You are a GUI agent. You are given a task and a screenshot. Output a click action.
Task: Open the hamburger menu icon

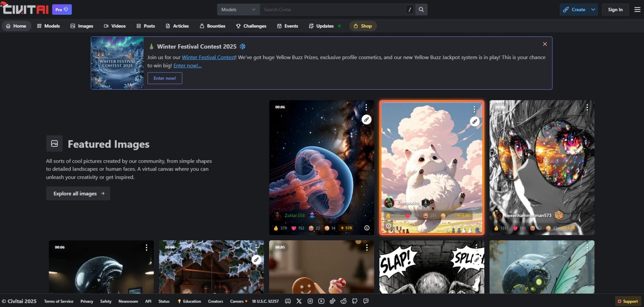pyautogui.click(x=637, y=10)
